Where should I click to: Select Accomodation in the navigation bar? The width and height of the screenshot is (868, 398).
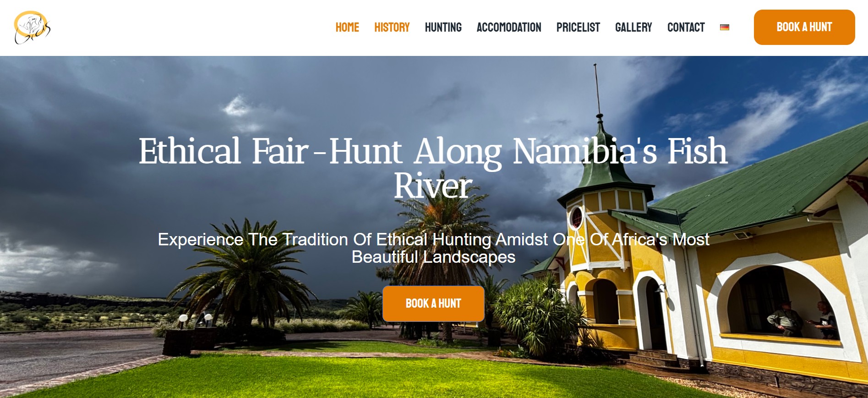click(x=509, y=28)
